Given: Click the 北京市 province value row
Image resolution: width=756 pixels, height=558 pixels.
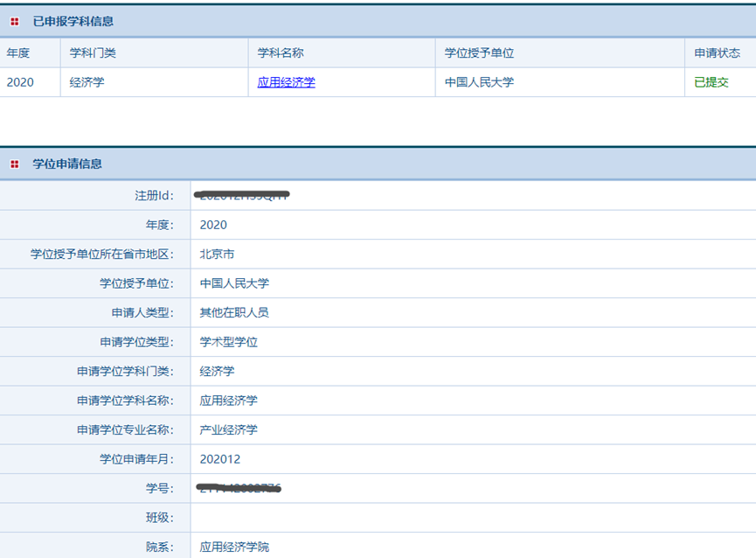Looking at the screenshot, I should click(213, 254).
